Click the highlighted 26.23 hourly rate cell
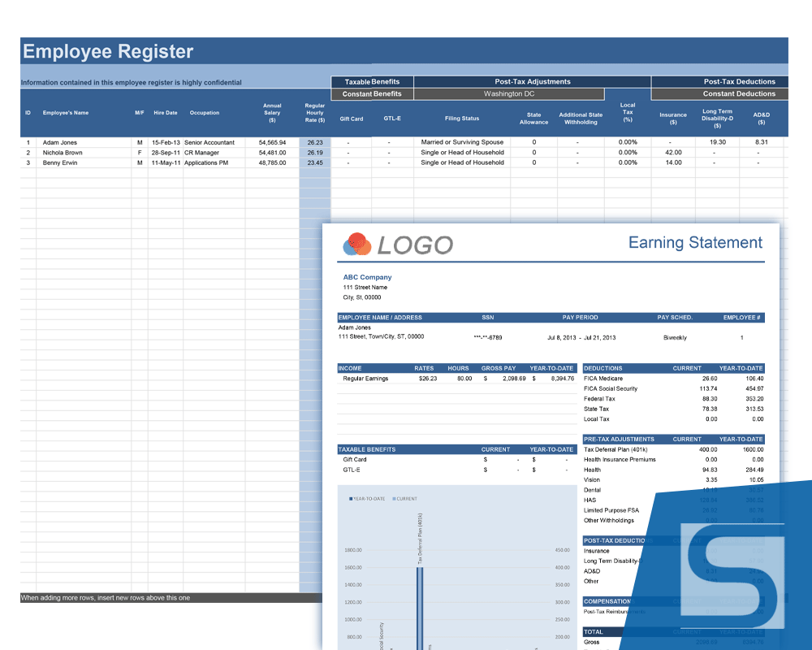This screenshot has height=650, width=812. point(314,142)
